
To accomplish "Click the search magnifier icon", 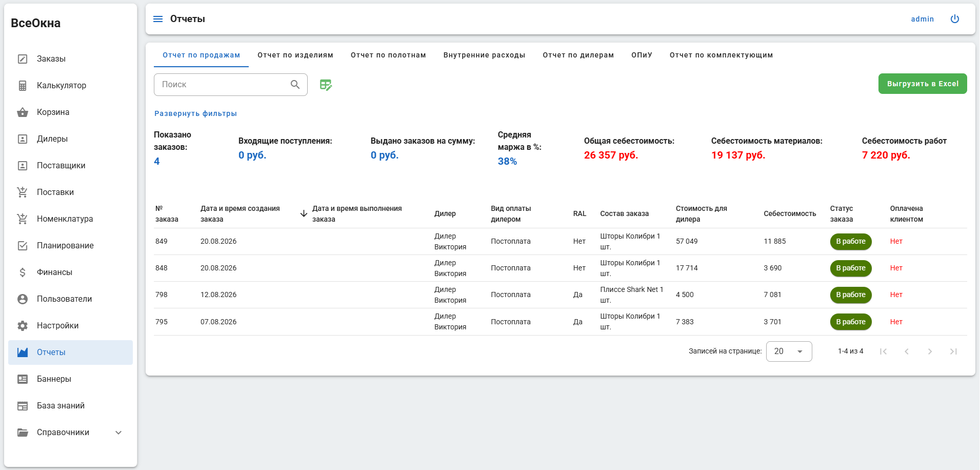I will (x=295, y=85).
